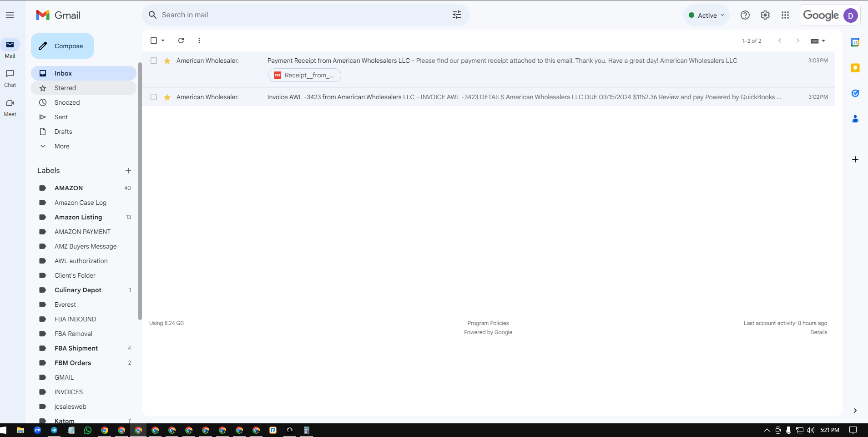868x437 pixels.
Task: Open the Payment Receipt email subject
Action: pyautogui.click(x=338, y=61)
